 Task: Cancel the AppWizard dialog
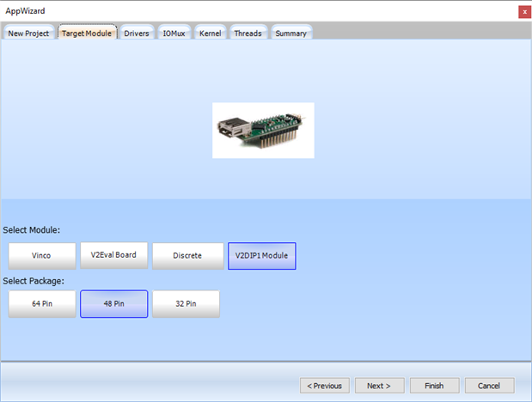click(x=489, y=386)
